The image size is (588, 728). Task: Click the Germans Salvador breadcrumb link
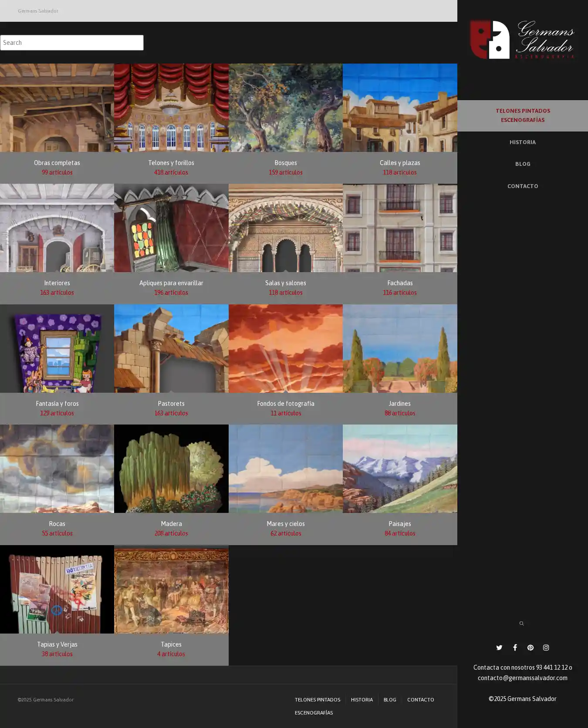point(38,11)
